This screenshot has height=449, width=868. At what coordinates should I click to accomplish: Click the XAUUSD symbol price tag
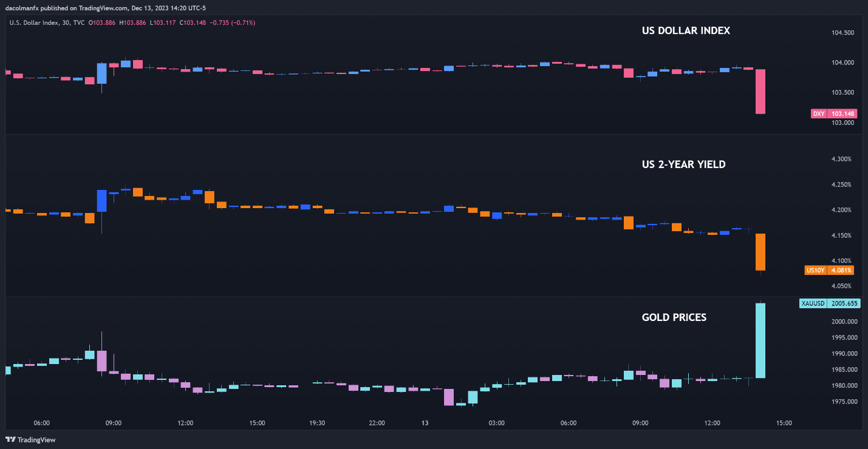(829, 303)
